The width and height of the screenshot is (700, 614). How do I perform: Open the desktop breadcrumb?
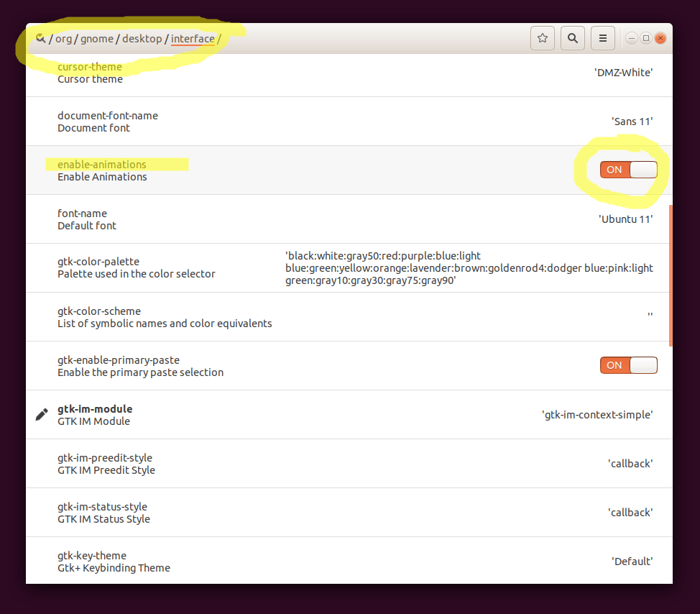142,39
